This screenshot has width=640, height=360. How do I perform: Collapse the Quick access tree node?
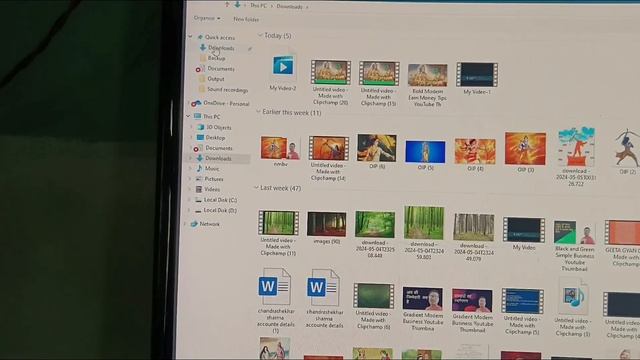(190, 37)
